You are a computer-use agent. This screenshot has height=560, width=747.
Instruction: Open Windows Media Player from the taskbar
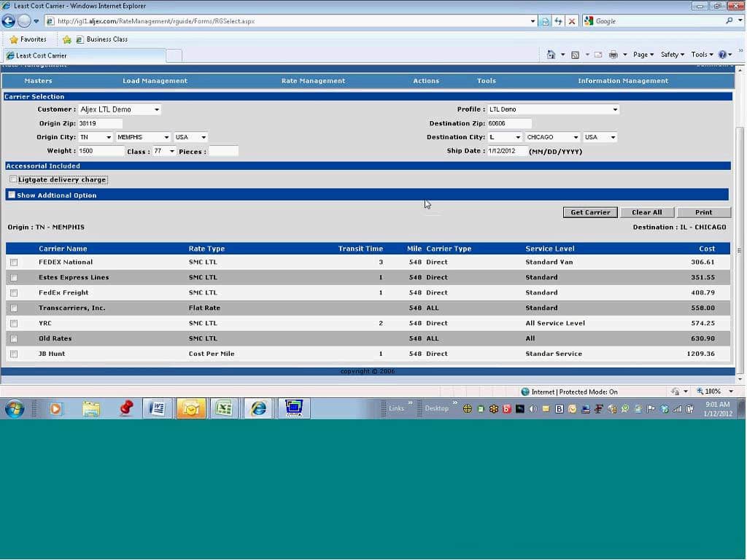click(55, 409)
